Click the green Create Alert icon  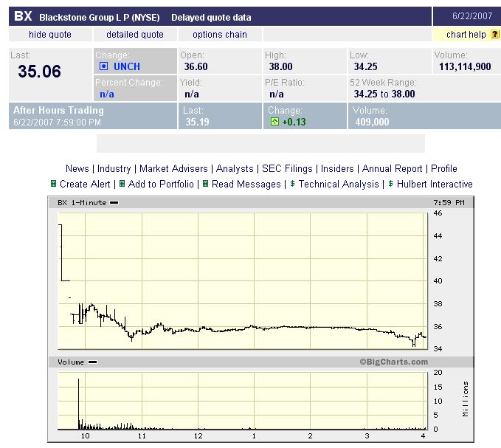[x=53, y=184]
